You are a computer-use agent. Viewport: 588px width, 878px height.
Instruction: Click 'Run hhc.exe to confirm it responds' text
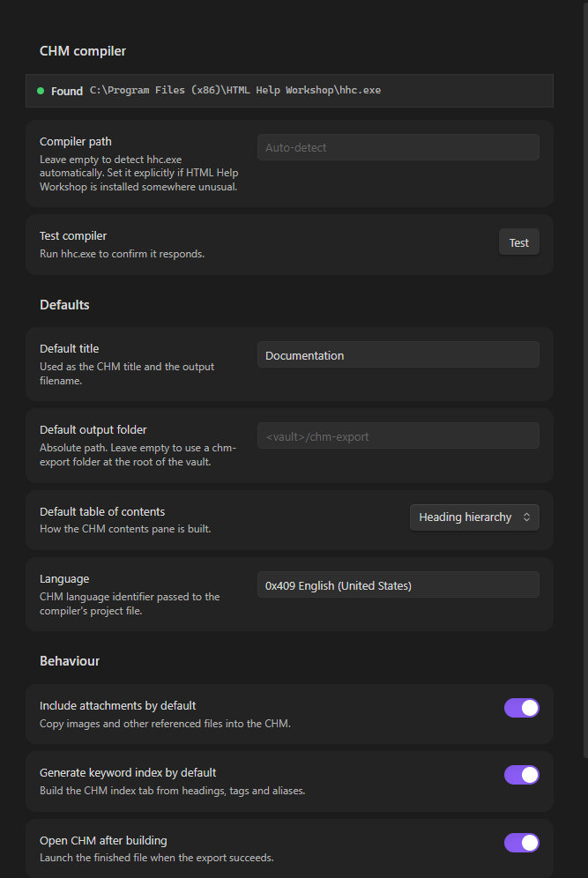(x=122, y=254)
